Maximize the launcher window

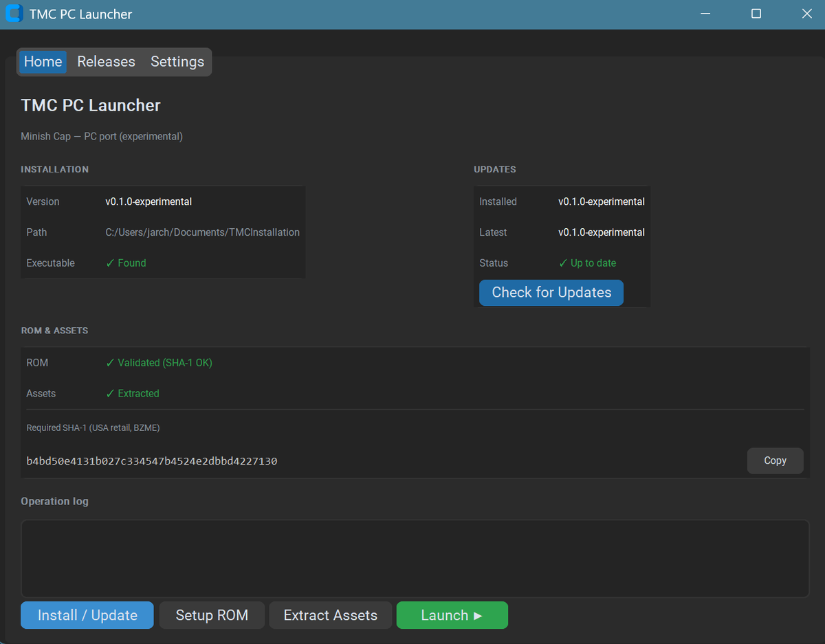point(756,14)
